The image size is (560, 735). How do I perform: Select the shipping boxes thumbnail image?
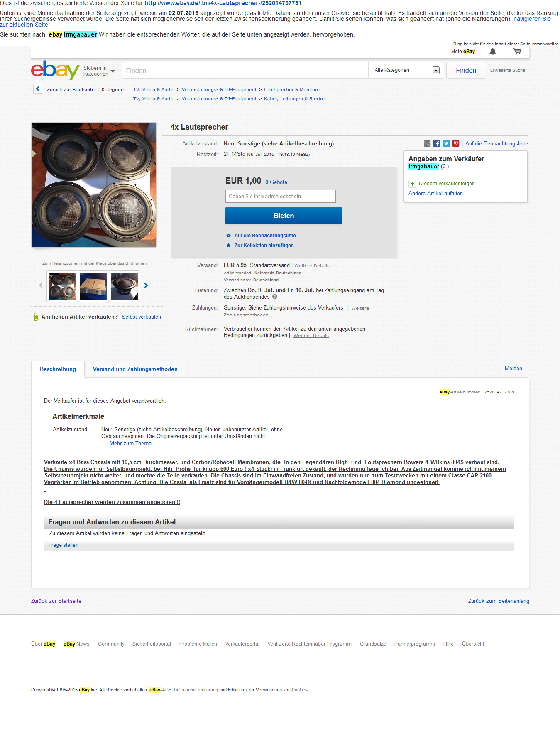[93, 286]
